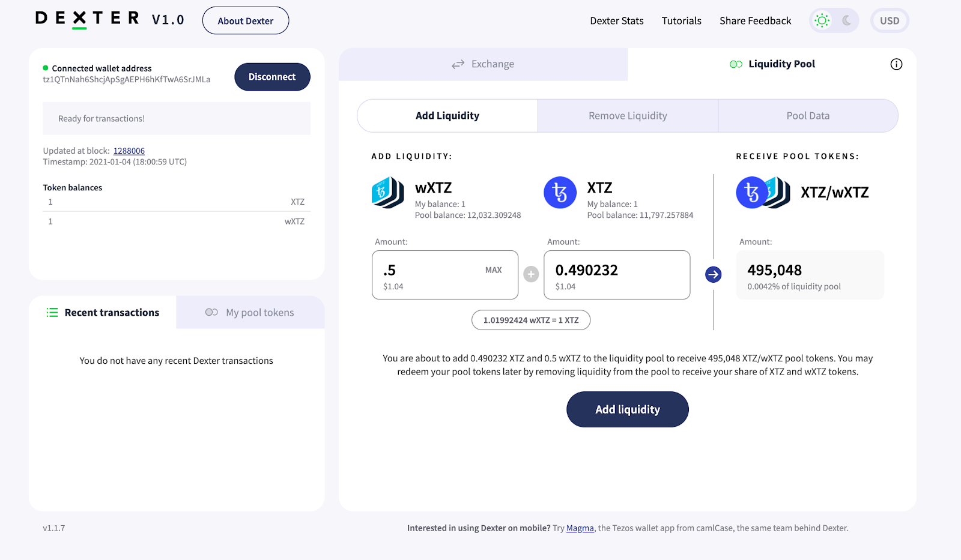Switch to the Exchange tab

[x=483, y=64]
